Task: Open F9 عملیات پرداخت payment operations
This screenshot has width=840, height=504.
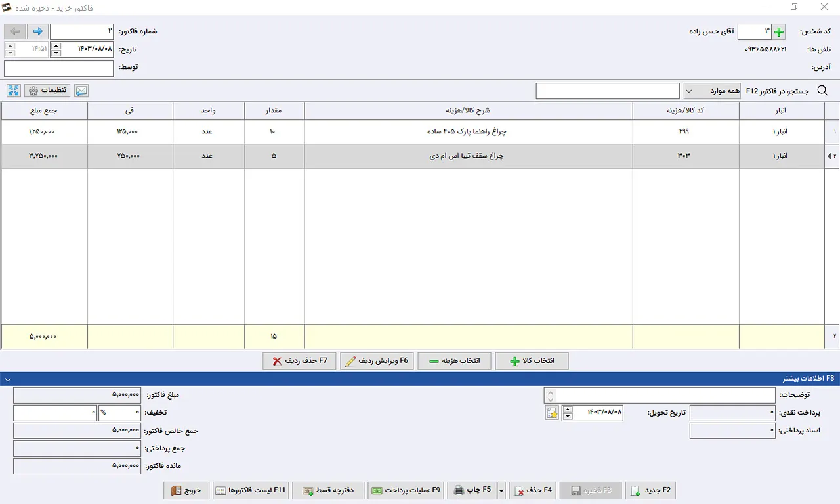Action: click(x=406, y=490)
